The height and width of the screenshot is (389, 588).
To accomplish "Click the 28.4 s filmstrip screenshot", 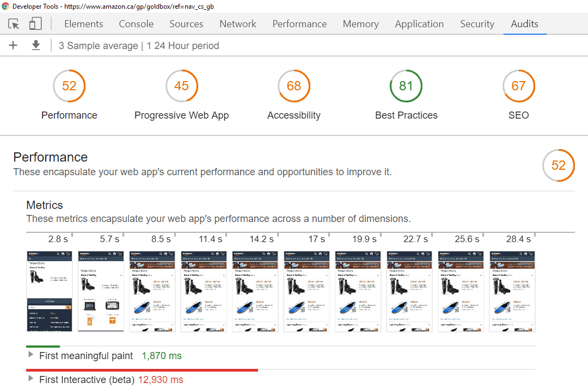I will (512, 291).
